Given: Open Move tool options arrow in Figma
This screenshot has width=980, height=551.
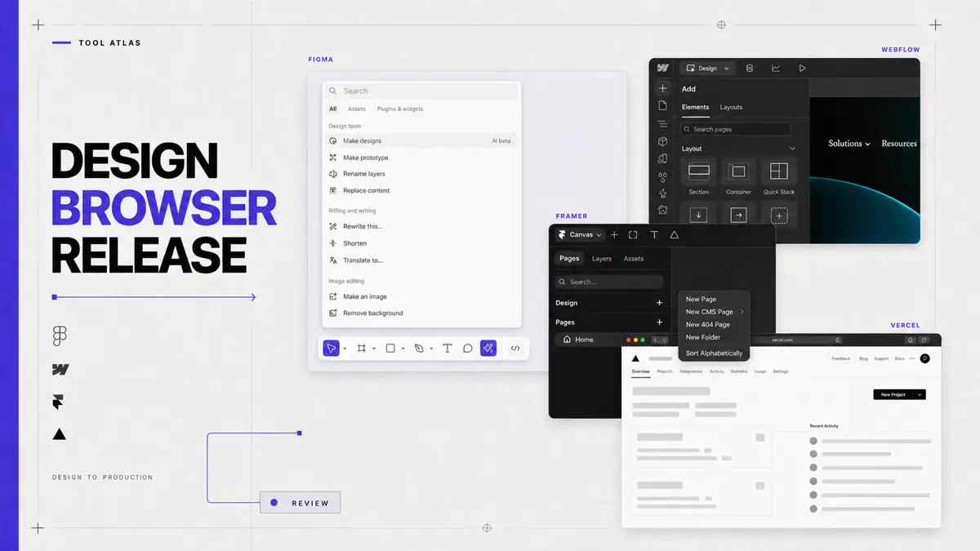Looking at the screenshot, I should 345,349.
